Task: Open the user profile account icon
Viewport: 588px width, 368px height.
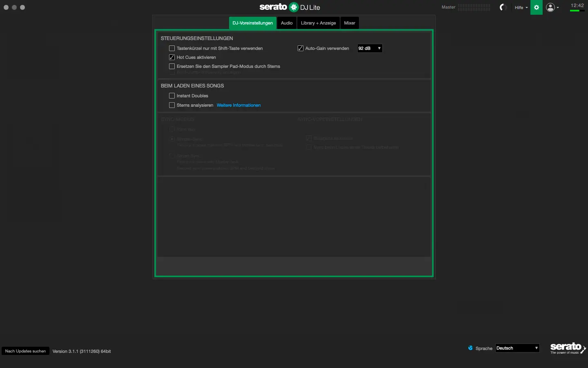Action: coord(550,7)
